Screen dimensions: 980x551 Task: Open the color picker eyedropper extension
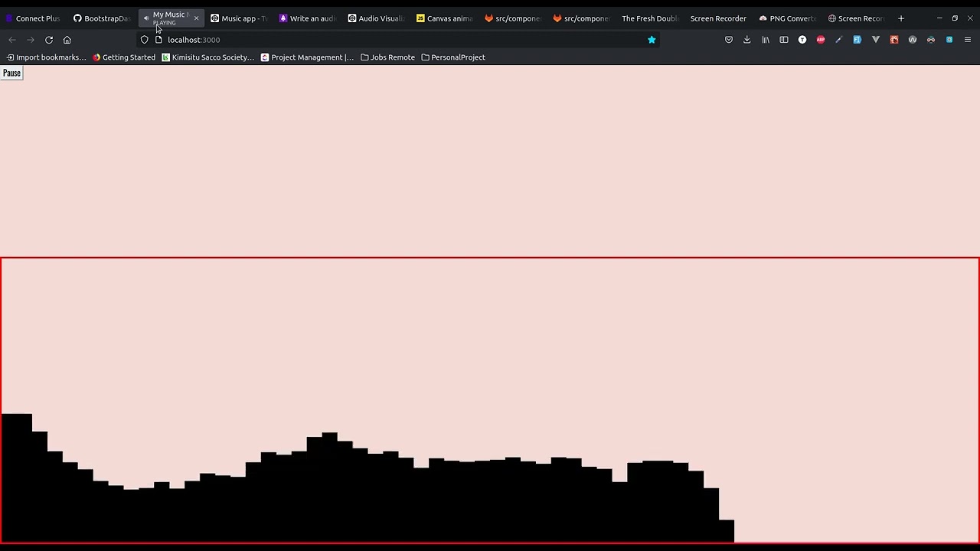(839, 40)
